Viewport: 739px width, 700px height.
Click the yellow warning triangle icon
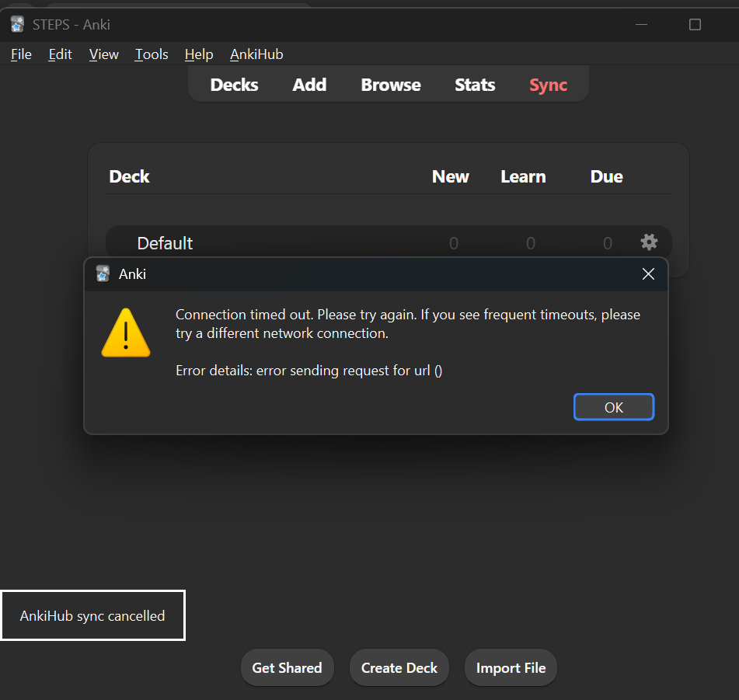(125, 333)
